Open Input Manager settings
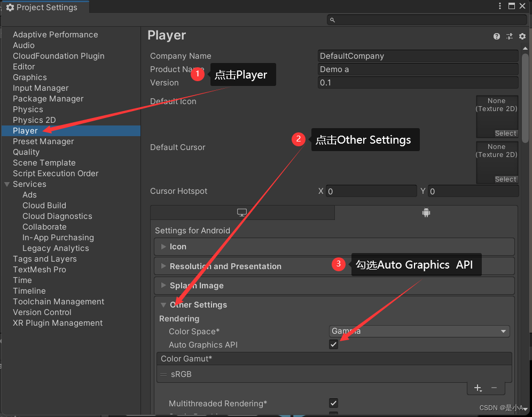 point(41,88)
